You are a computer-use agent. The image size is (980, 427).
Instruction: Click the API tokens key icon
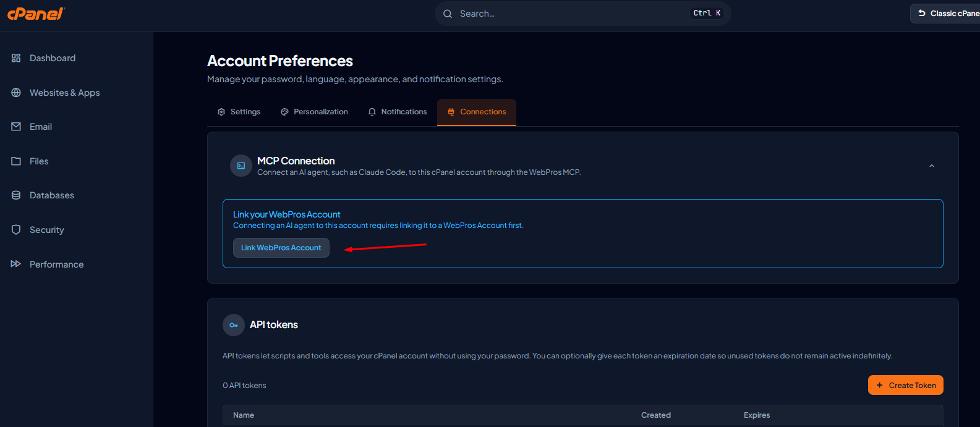pos(234,325)
